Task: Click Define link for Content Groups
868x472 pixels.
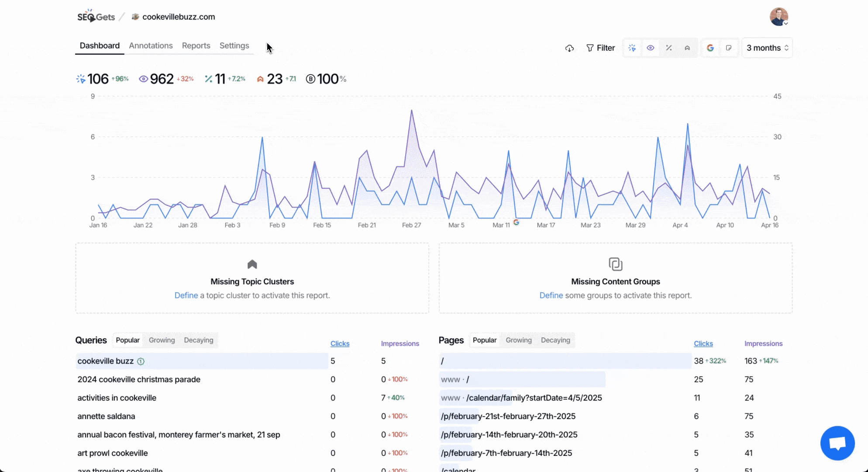Action: [x=551, y=295]
